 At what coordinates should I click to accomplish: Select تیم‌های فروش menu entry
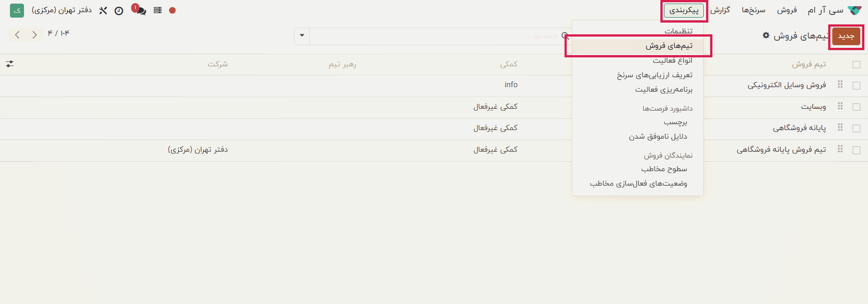[x=638, y=46]
